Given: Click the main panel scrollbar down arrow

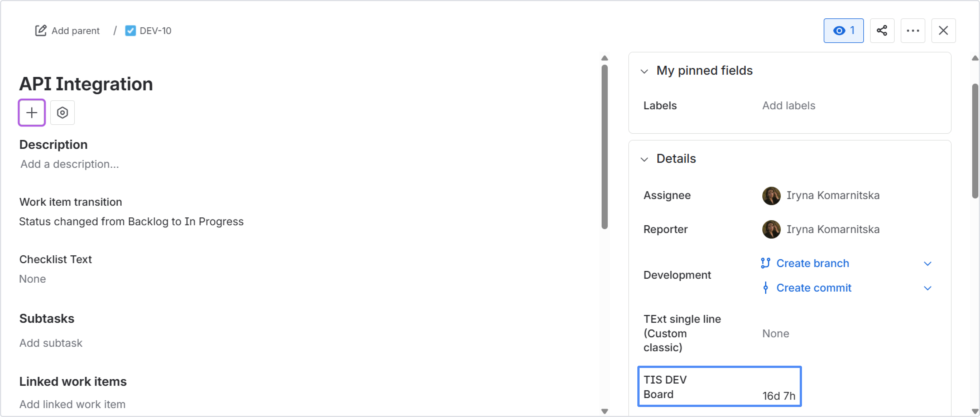Looking at the screenshot, I should coord(604,411).
